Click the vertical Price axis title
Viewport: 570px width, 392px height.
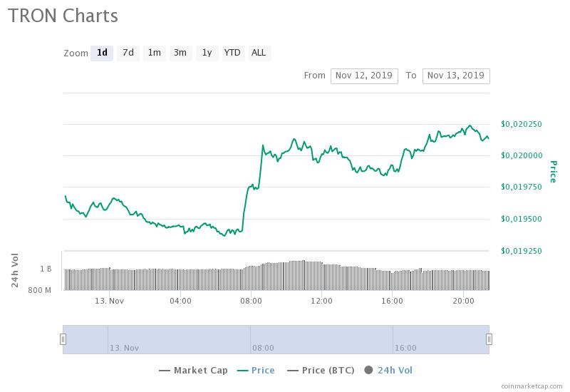[x=554, y=172]
